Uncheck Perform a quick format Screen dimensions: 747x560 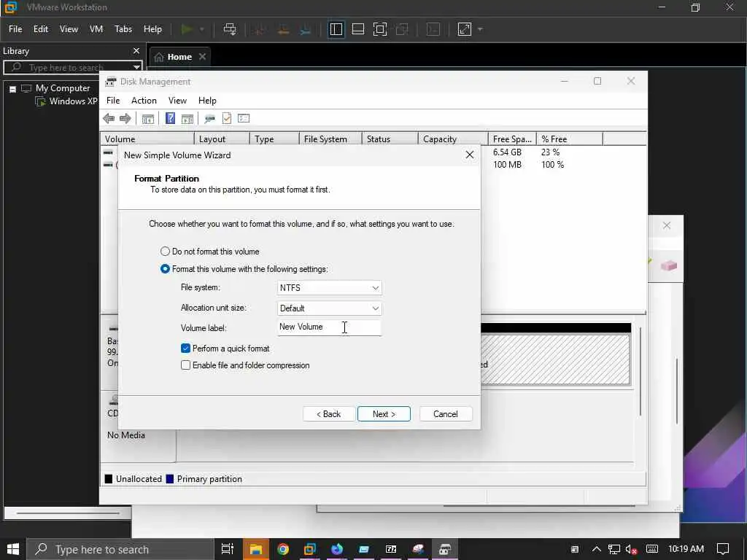click(x=186, y=348)
